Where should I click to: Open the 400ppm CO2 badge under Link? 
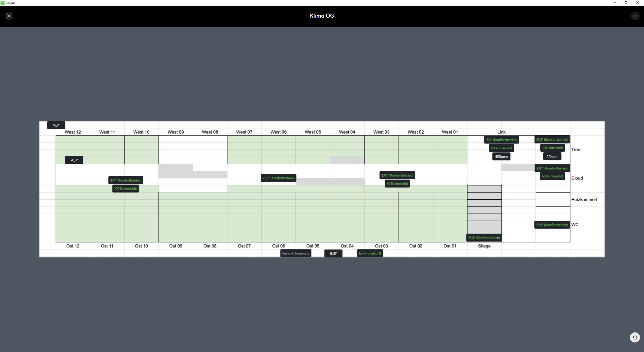pos(501,157)
